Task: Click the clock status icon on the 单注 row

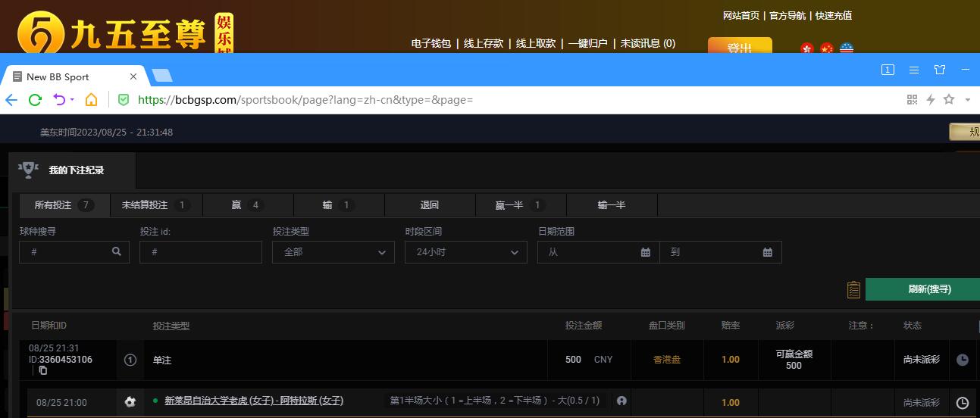Action: pyautogui.click(x=962, y=360)
